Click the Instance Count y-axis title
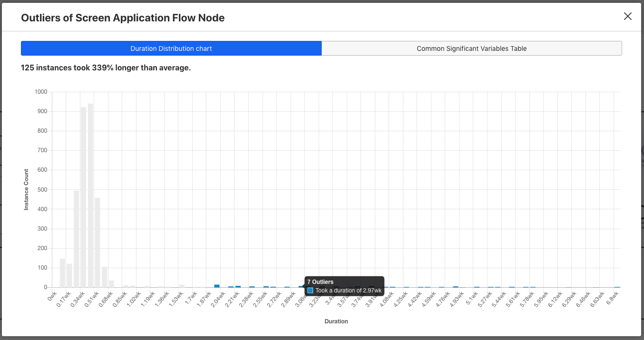The height and width of the screenshot is (340, 644). [27, 189]
